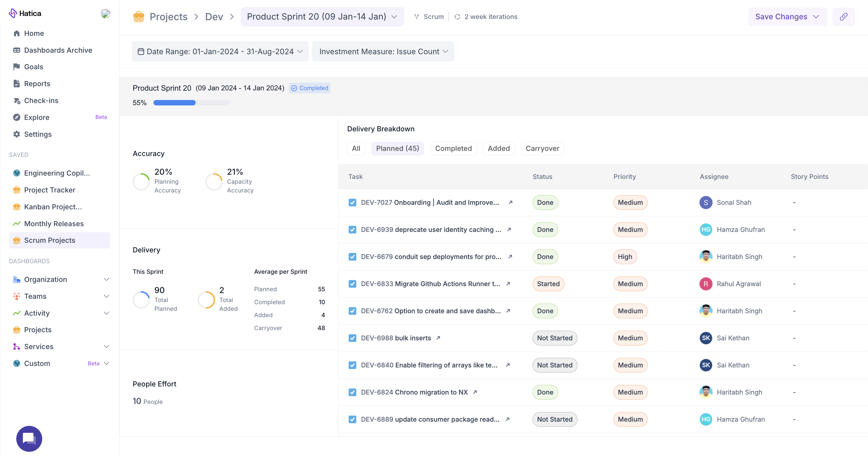Click Projects breadcrumb link

(x=168, y=17)
